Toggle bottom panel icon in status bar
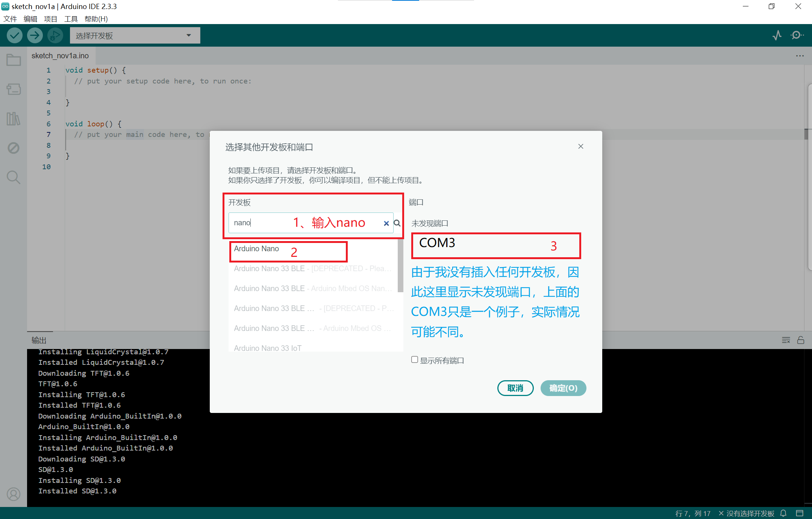The image size is (812, 519). tap(800, 513)
